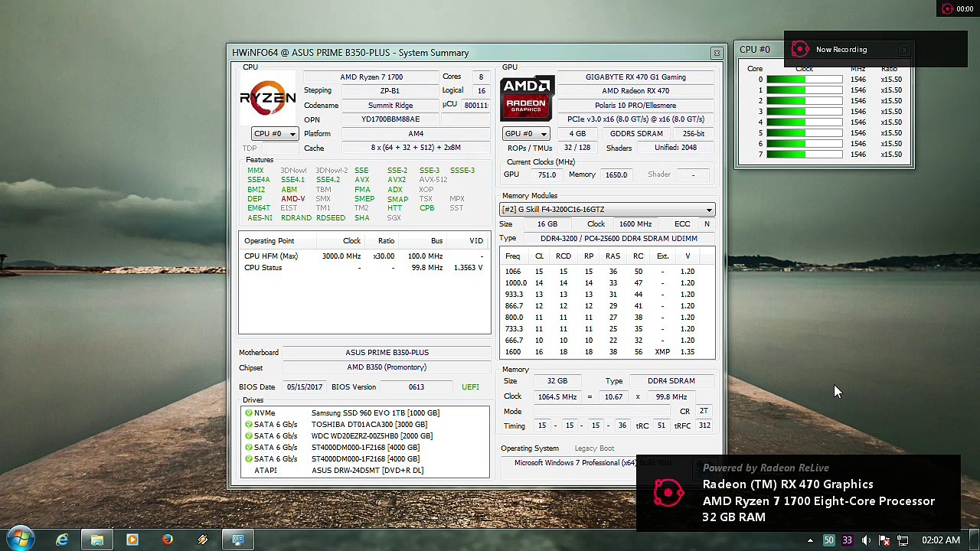Open the CPU #0 selector dropdown
Image resolution: width=980 pixels, height=551 pixels.
point(274,134)
